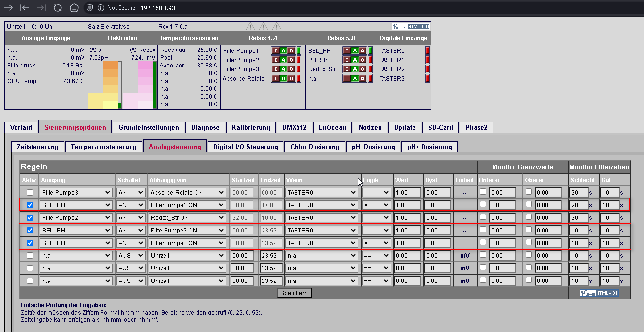Uncheck Aktiv for SEL_PH FilterPumpe1 ON rule
Image resolution: width=644 pixels, height=332 pixels.
(x=30, y=205)
